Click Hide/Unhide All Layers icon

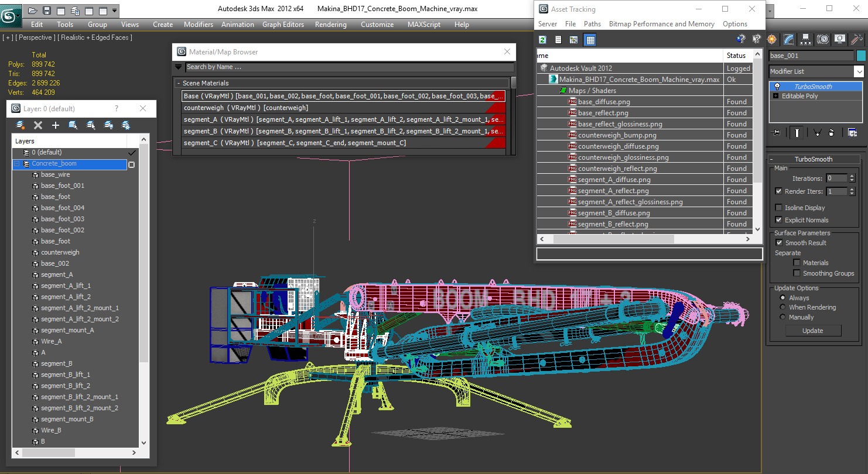[108, 125]
